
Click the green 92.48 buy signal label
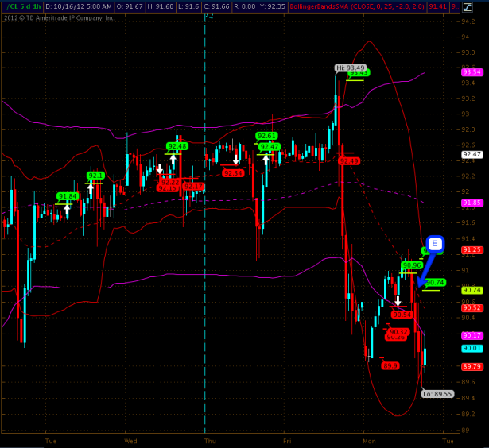coord(177,146)
